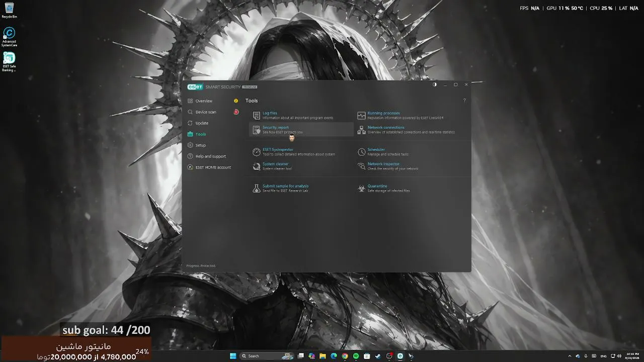Click the system tray microphone icon
The image size is (644, 362).
(586, 356)
